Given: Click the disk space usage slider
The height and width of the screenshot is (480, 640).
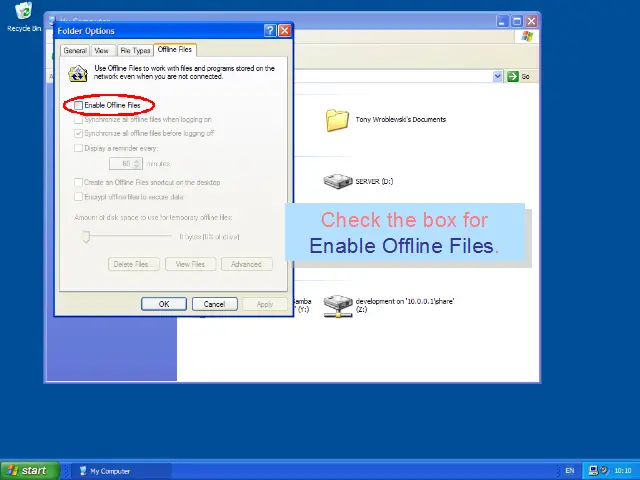Looking at the screenshot, I should (x=87, y=237).
